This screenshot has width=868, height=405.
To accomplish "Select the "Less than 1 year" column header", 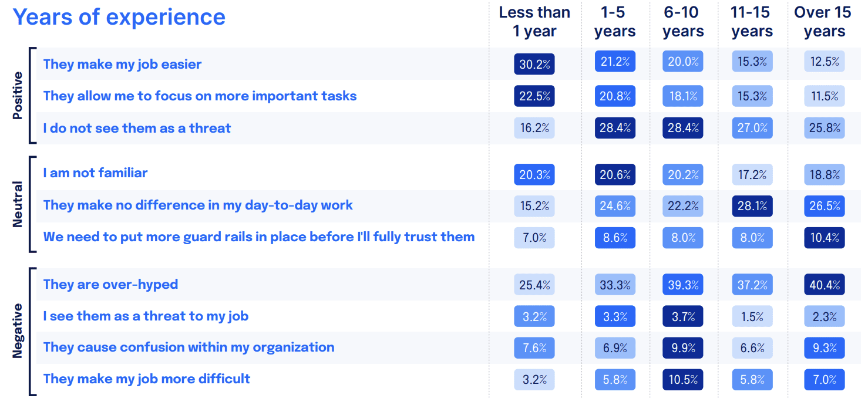I will pyautogui.click(x=534, y=22).
